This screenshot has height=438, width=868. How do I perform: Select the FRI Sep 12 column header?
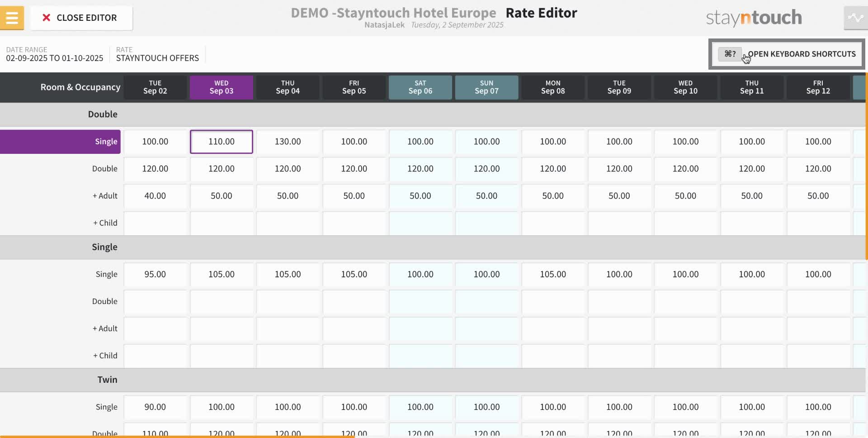point(818,87)
